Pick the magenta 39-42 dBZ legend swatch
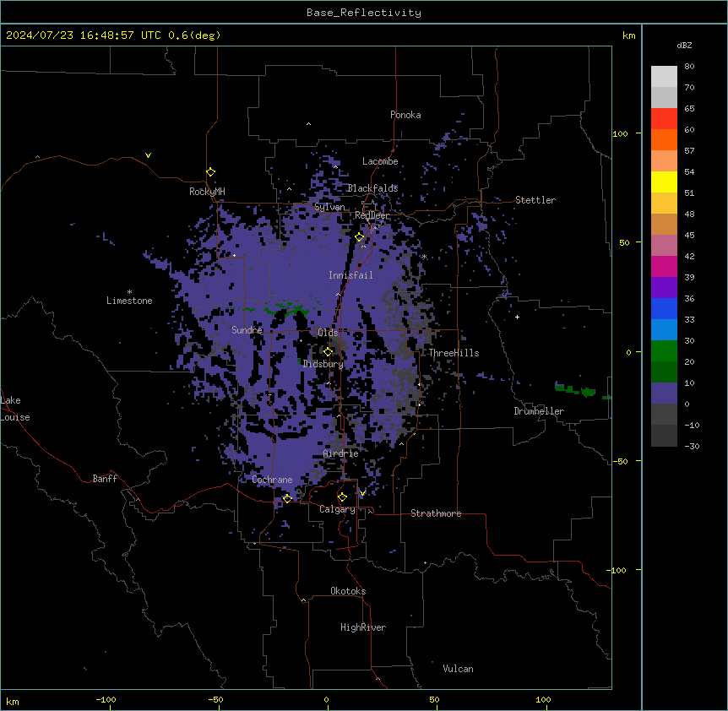The height and width of the screenshot is (711, 728). 664,266
